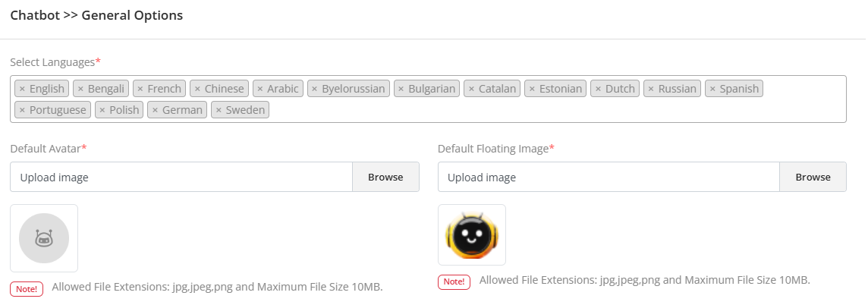Click the Default Avatar upload field

[x=181, y=177]
